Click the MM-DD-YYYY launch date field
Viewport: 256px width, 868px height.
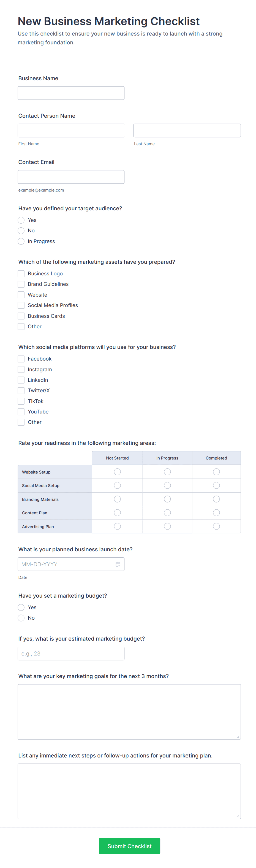coord(66,564)
